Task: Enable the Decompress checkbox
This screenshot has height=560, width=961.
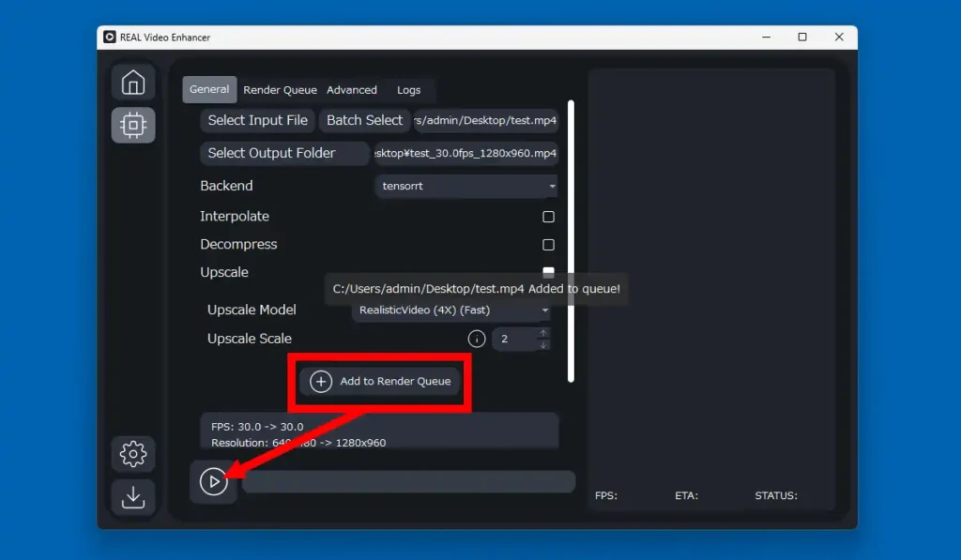Action: (x=548, y=245)
